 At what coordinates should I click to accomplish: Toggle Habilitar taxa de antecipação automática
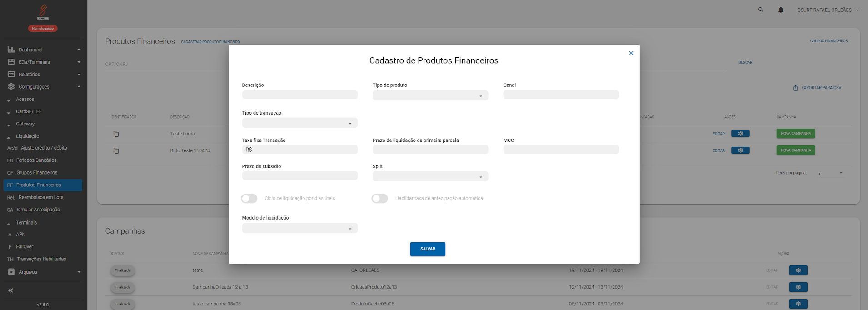[x=379, y=199]
